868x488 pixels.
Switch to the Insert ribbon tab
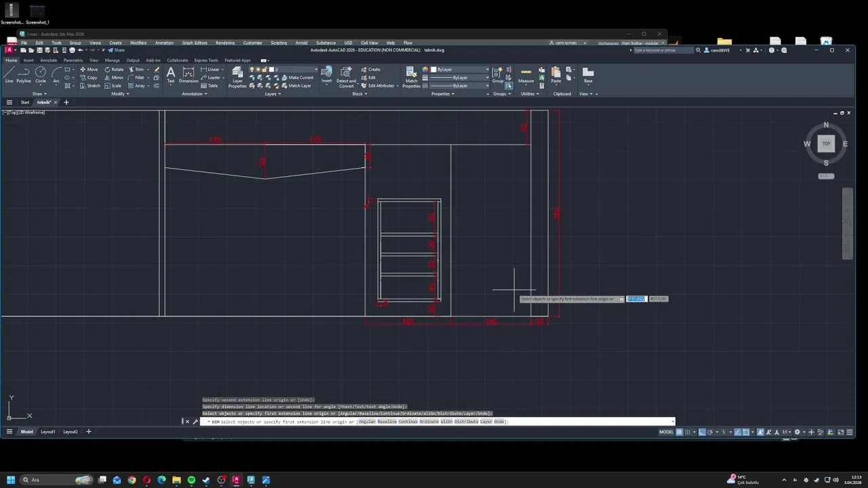tap(28, 60)
